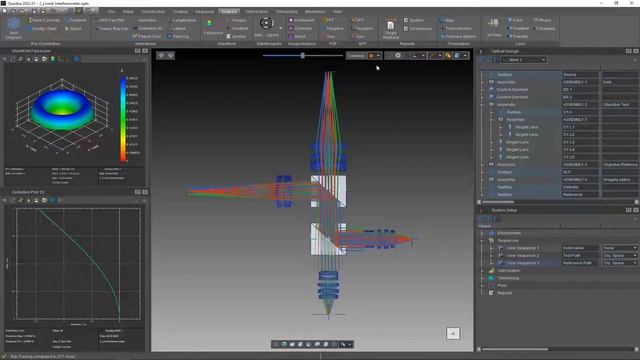Open the Interferogram analysis icon

pos(266,23)
